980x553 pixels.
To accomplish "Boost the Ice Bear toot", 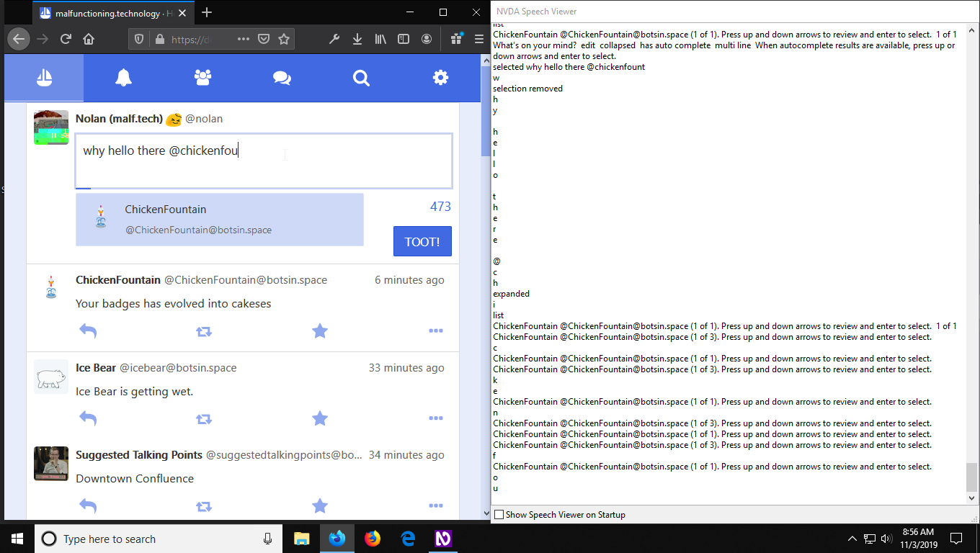I will (204, 418).
